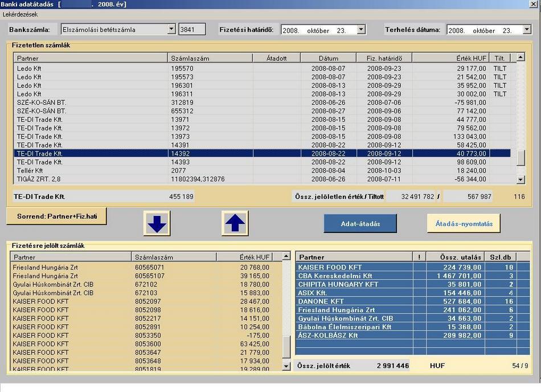Click the TILT flag on invoice 195570
Image resolution: width=541 pixels, height=392 pixels.
tap(500, 68)
